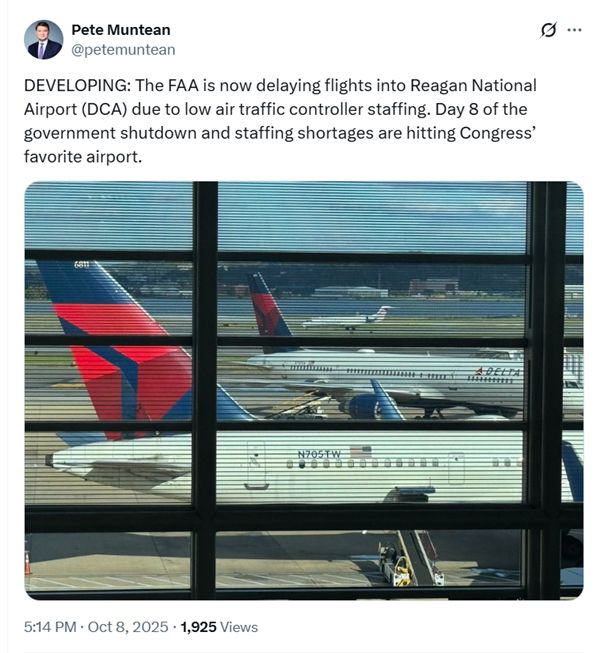Open Pete Muntean's profile avatar
Image resolution: width=600 pixels, height=653 pixels.
pyautogui.click(x=43, y=39)
